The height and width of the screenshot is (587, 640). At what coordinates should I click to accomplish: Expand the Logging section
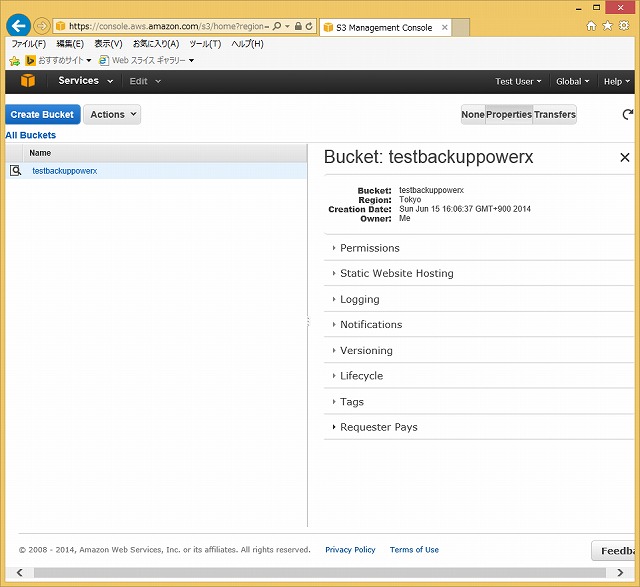[x=359, y=299]
